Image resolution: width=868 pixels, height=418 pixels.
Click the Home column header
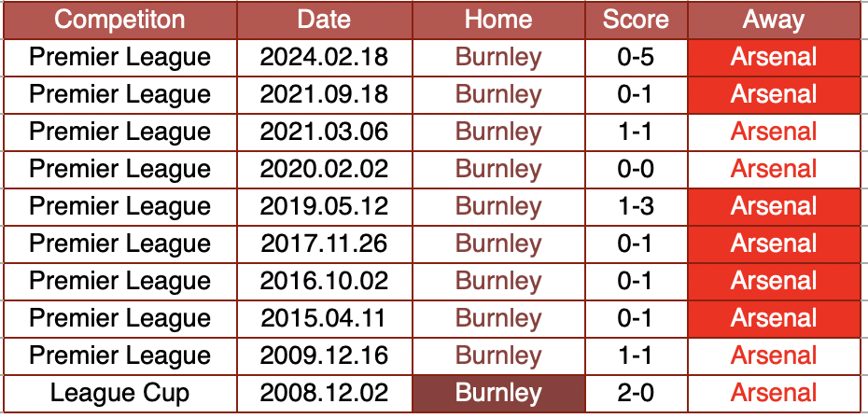(498, 20)
